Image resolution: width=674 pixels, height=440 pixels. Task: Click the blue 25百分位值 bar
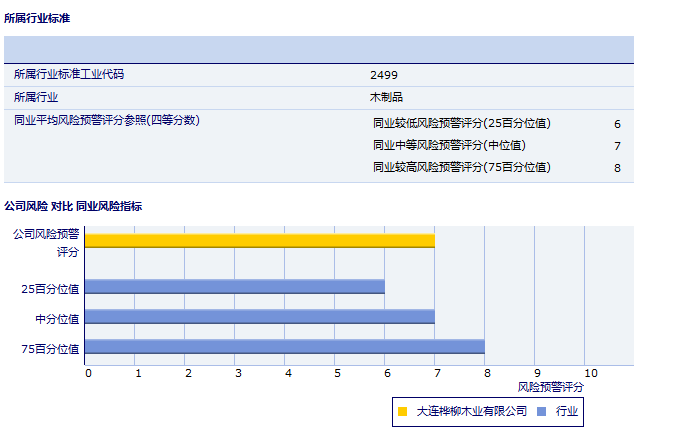point(235,287)
